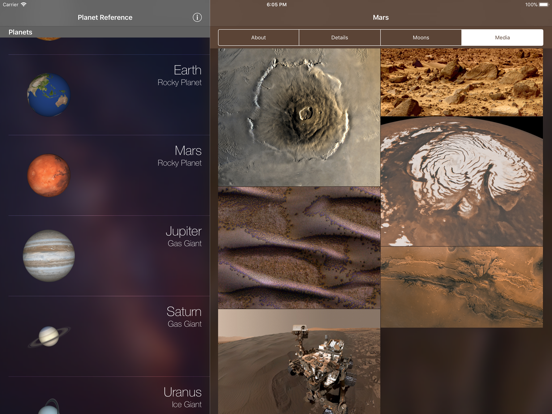Tap the battery indicator in status bar
Image resolution: width=552 pixels, height=414 pixels.
(x=544, y=5)
